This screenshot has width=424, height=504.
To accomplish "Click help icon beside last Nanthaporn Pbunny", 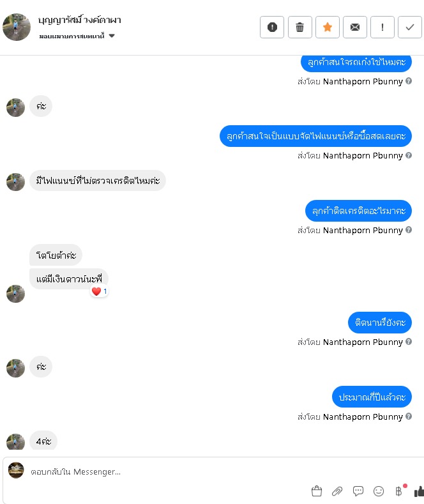I will (x=409, y=416).
